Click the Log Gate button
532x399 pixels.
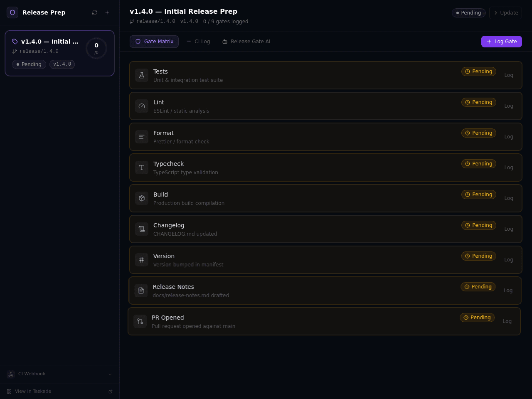[502, 42]
